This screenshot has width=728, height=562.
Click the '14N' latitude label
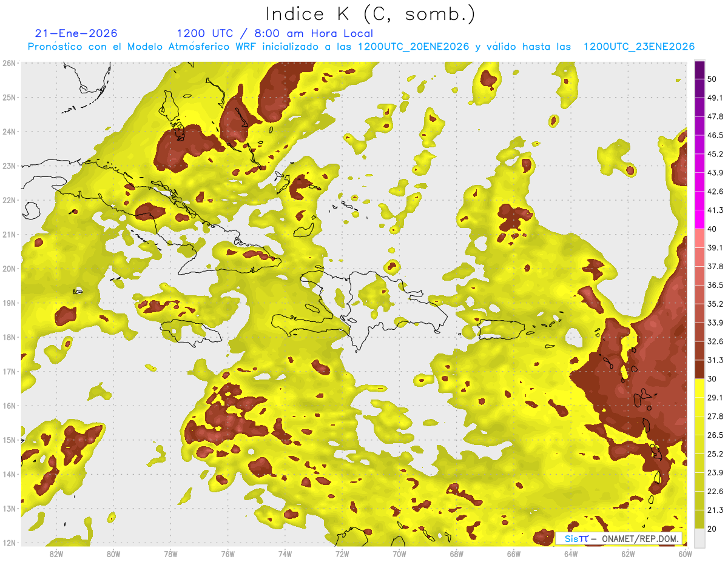point(9,474)
